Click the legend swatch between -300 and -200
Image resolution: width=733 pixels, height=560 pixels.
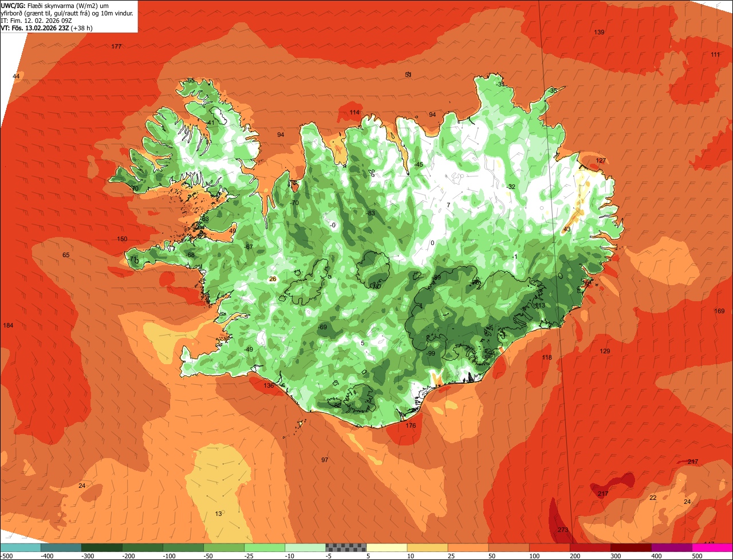point(101,547)
